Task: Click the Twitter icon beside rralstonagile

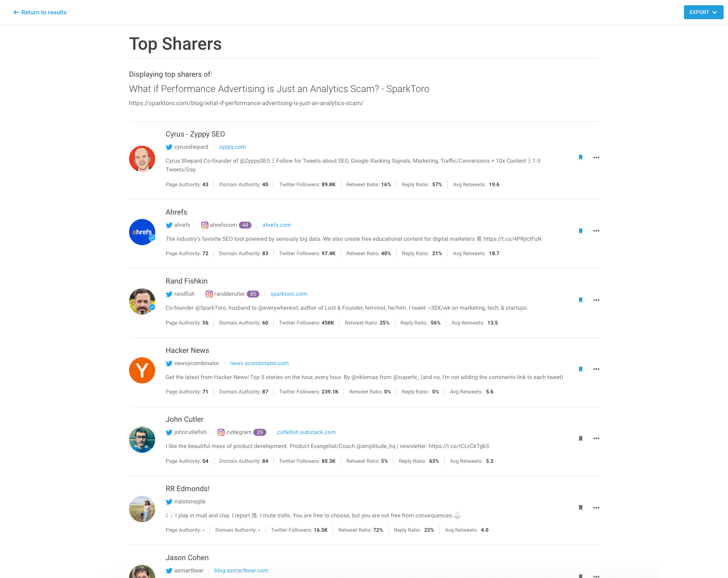Action: (169, 502)
